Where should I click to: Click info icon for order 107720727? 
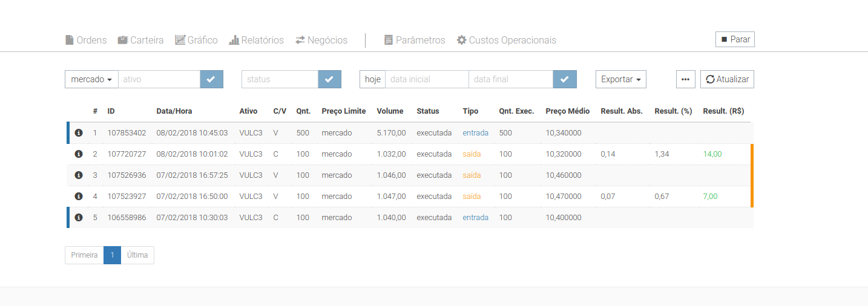point(78,154)
